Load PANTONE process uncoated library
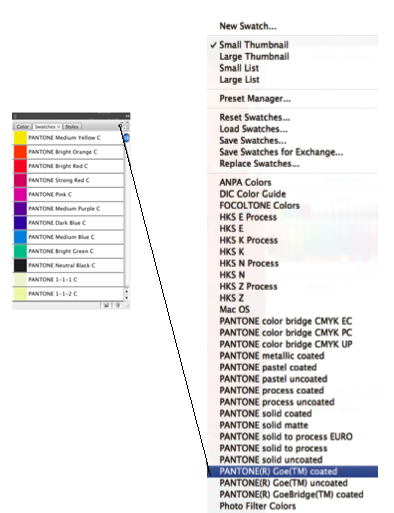The image size is (394, 513). (x=277, y=402)
